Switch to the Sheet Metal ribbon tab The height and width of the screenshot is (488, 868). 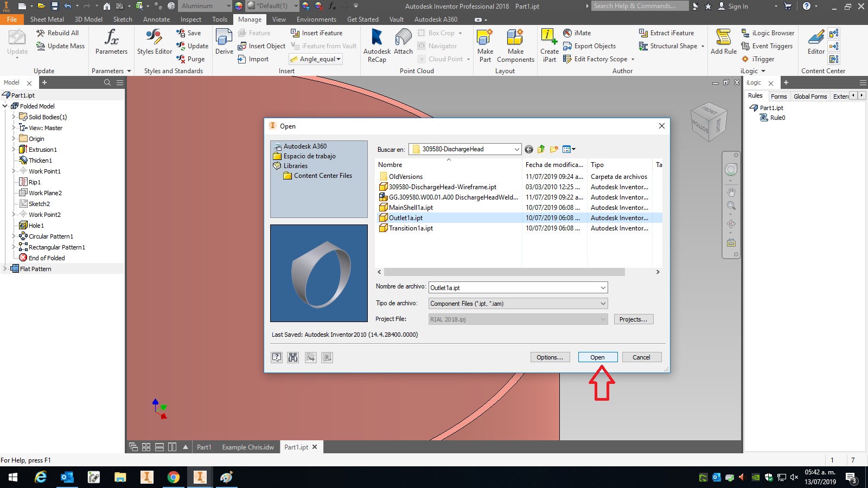(47, 20)
